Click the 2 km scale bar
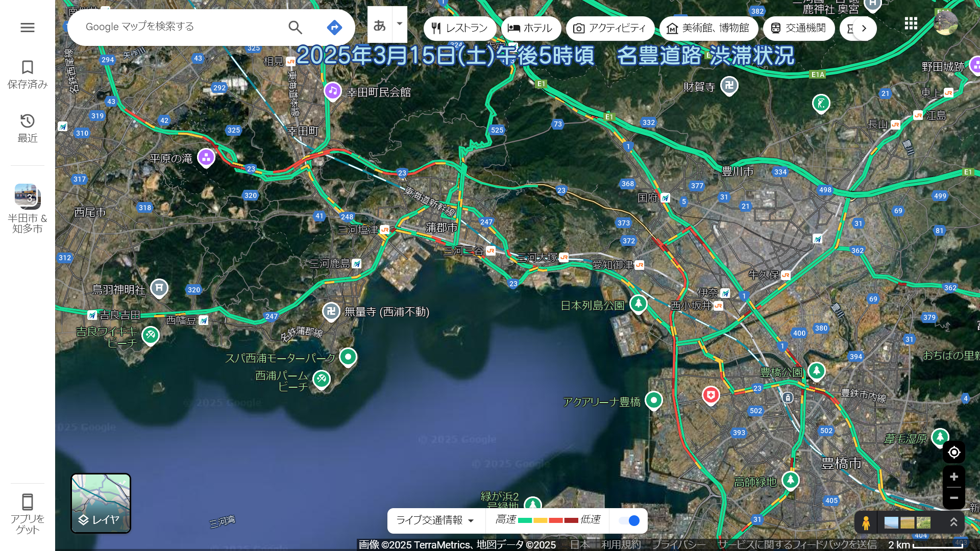This screenshot has width=980, height=551. coord(926,545)
